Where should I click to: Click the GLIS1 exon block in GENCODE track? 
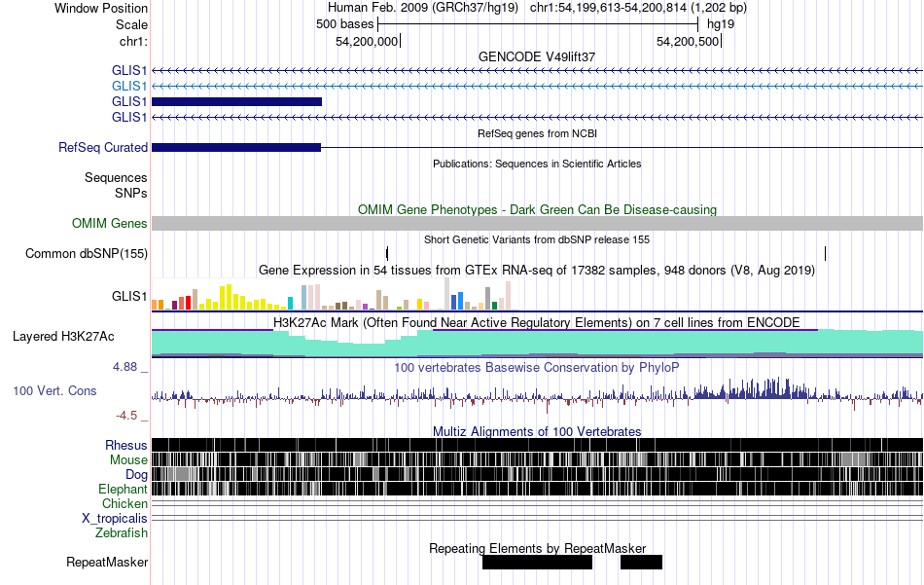click(x=237, y=101)
